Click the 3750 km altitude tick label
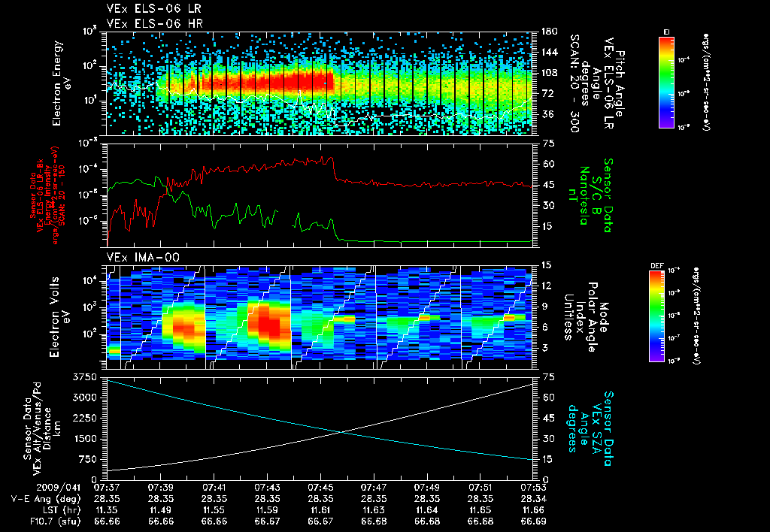The width and height of the screenshot is (770, 532). pyautogui.click(x=84, y=377)
